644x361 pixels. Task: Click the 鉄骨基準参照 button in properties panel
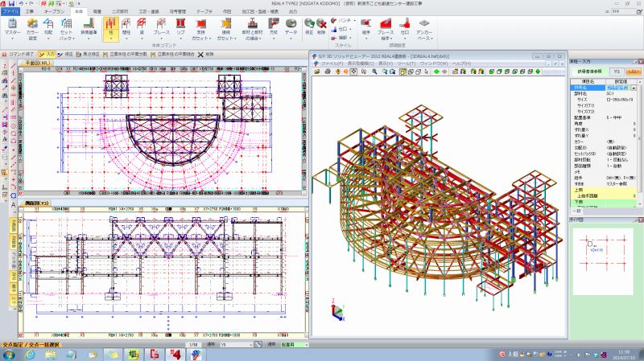coord(591,72)
